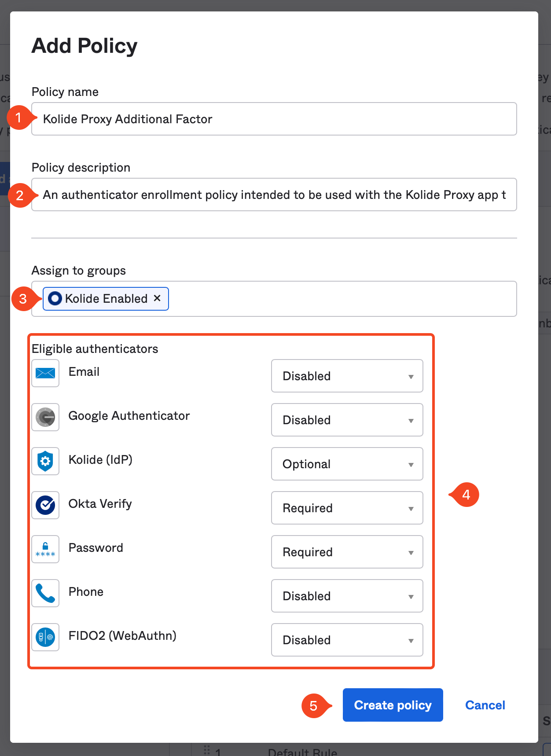Click the Password lock icon
Viewport: 551px width, 756px height.
tap(45, 549)
